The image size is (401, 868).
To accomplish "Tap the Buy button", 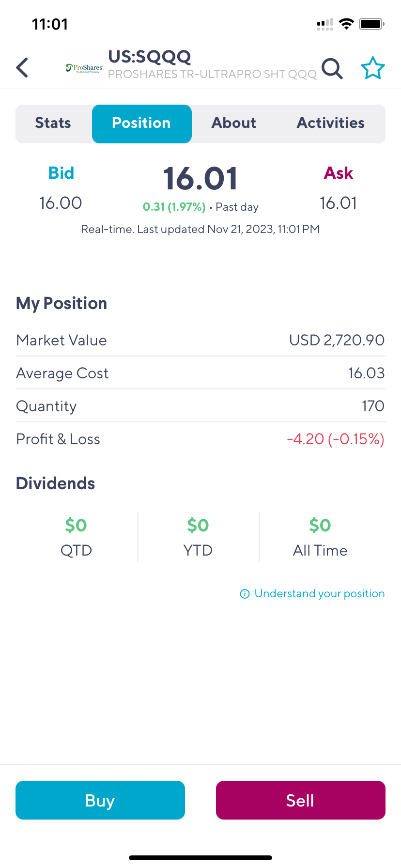I will coord(100,800).
